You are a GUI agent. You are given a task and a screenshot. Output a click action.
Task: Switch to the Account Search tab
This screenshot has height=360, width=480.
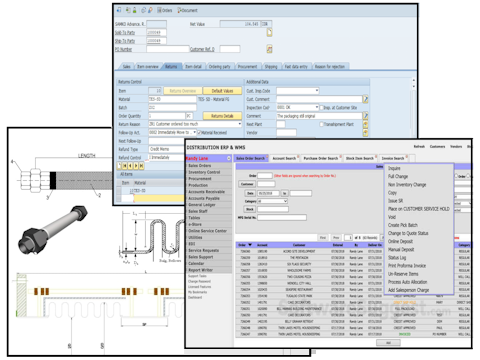click(x=284, y=158)
